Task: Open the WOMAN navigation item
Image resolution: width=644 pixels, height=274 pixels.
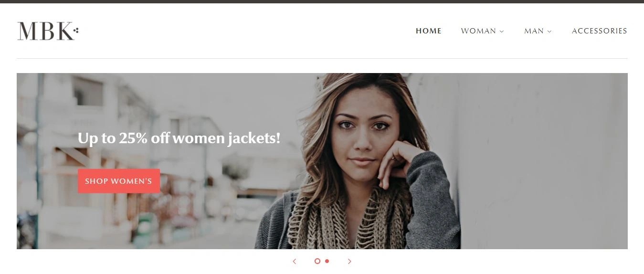Action: tap(478, 31)
